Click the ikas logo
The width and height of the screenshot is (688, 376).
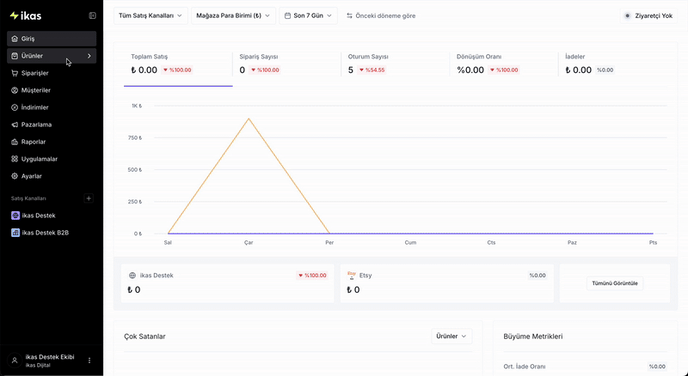pyautogui.click(x=25, y=16)
